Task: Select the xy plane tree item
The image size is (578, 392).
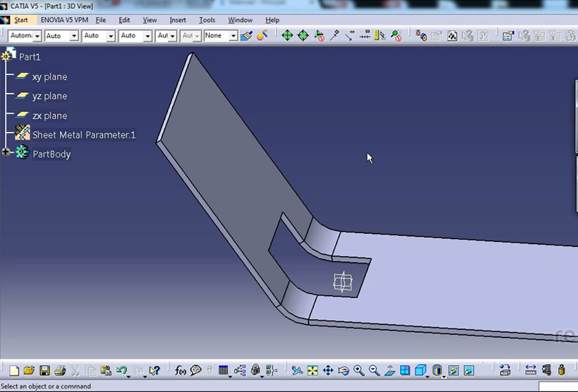Action: 50,77
